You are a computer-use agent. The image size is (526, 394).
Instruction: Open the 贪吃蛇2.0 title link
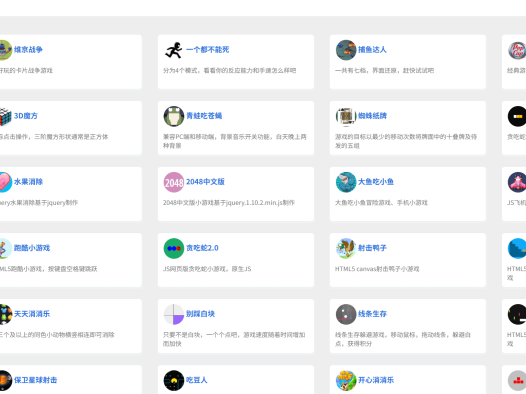point(202,248)
